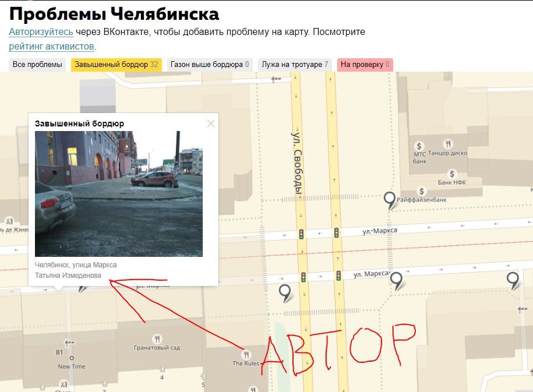
Task: Select the Лужа на тротуаре filter
Action: coord(294,65)
